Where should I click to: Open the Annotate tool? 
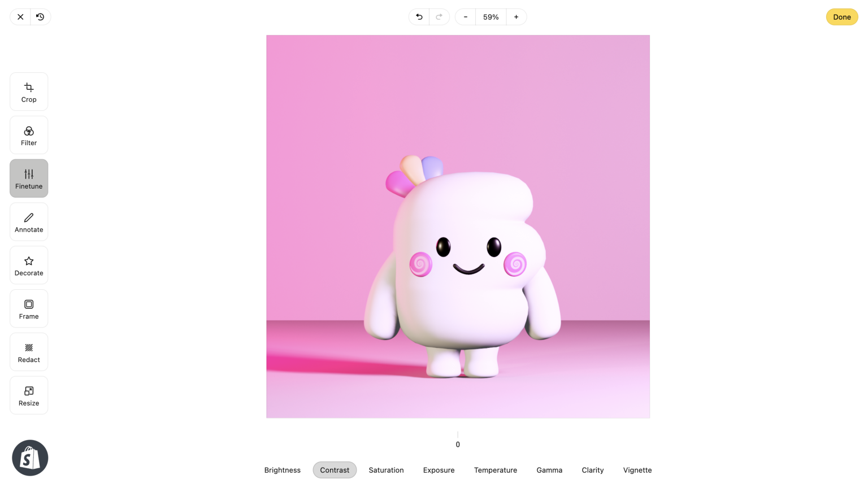(28, 221)
